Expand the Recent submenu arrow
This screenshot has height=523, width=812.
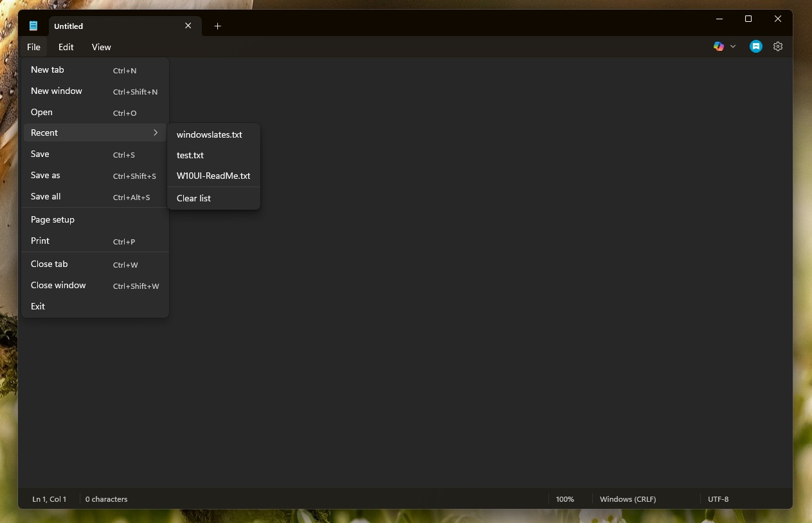point(155,133)
